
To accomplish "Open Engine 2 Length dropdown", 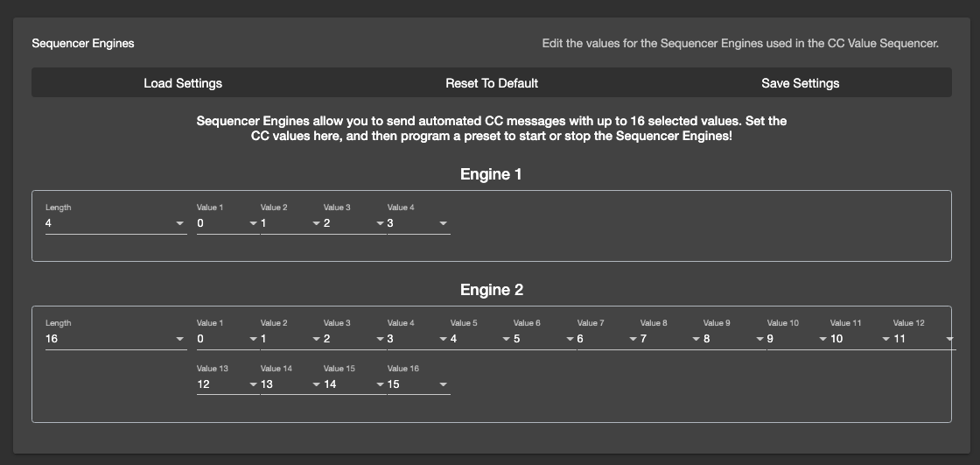I will 115,339.
